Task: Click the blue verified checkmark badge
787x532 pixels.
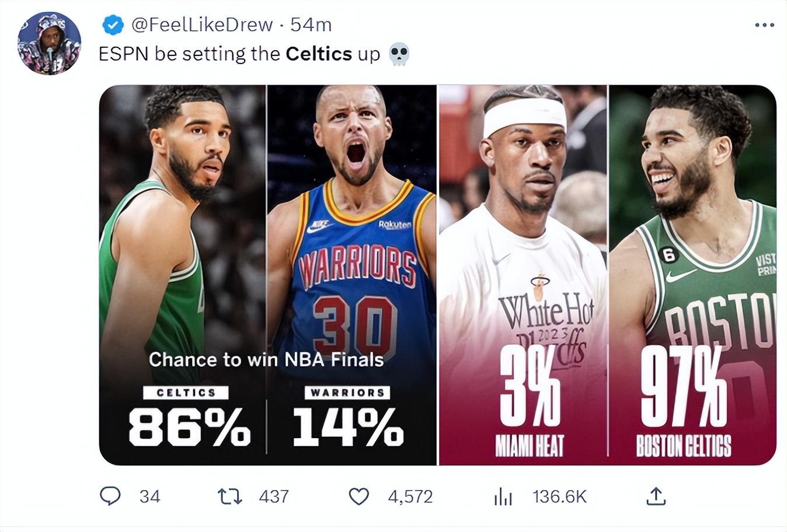Action: [113, 25]
